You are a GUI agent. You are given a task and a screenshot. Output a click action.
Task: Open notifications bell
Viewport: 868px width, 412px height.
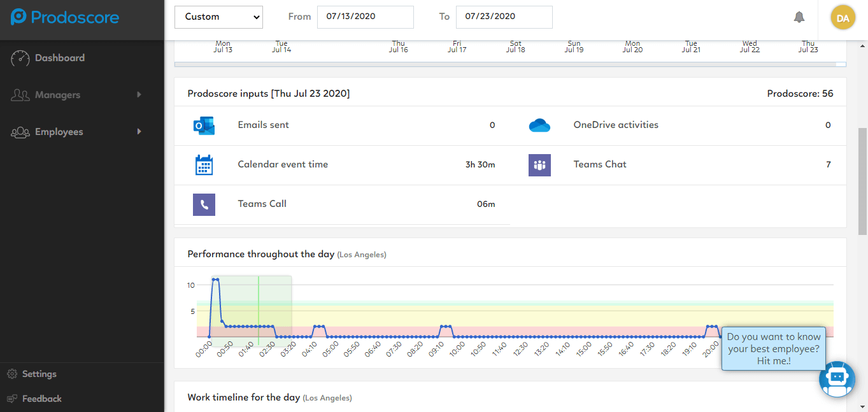[x=799, y=17]
